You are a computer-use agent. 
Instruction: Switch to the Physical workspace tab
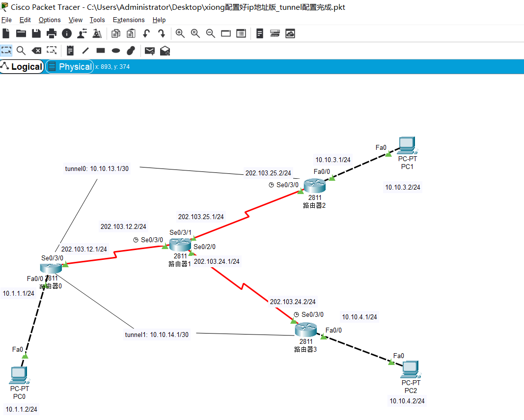pyautogui.click(x=69, y=66)
